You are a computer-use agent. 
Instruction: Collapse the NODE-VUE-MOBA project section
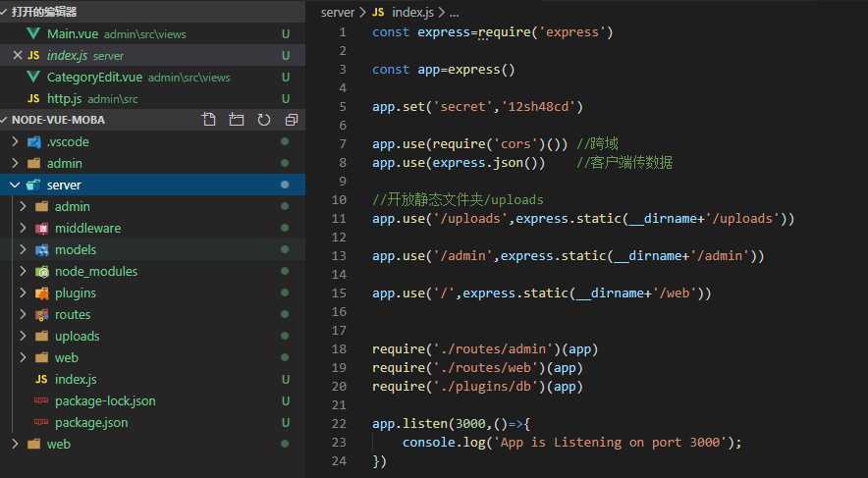point(4,120)
